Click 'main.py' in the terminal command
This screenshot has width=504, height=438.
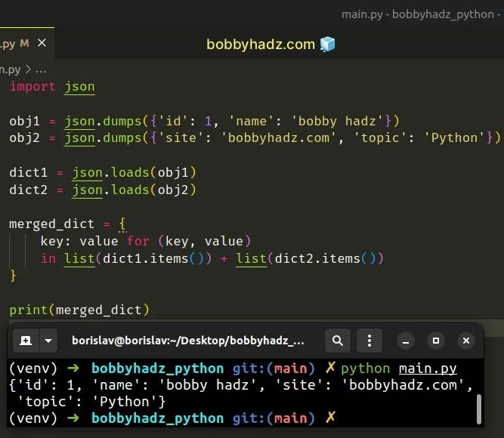428,369
